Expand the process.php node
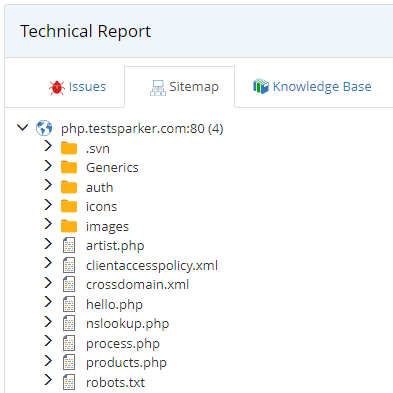The height and width of the screenshot is (393, 393). coord(48,341)
